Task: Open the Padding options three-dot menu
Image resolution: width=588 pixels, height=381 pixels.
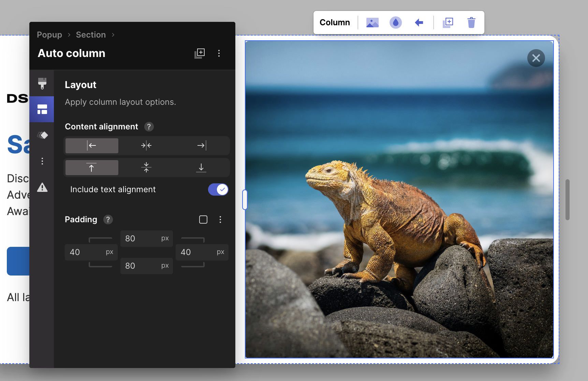Action: tap(220, 220)
